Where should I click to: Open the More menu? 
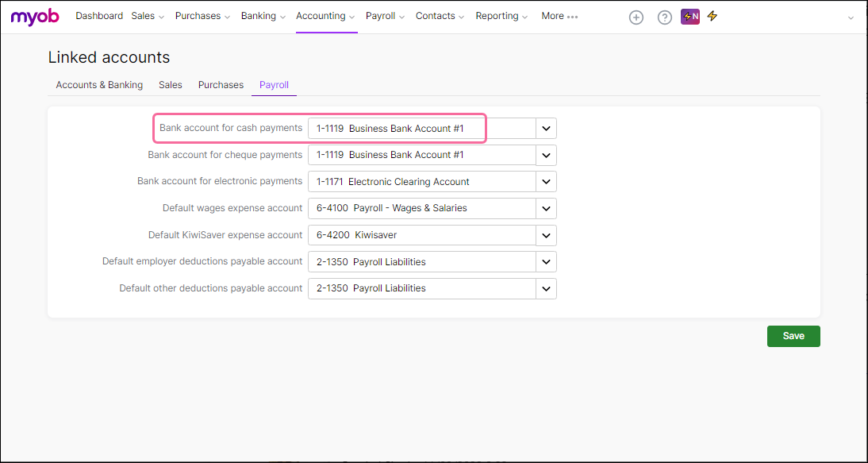pyautogui.click(x=559, y=16)
